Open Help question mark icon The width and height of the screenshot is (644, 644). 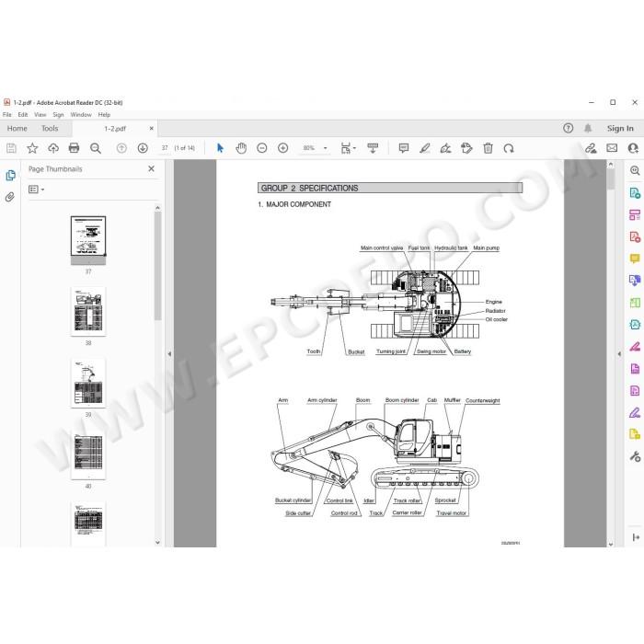coord(568,128)
